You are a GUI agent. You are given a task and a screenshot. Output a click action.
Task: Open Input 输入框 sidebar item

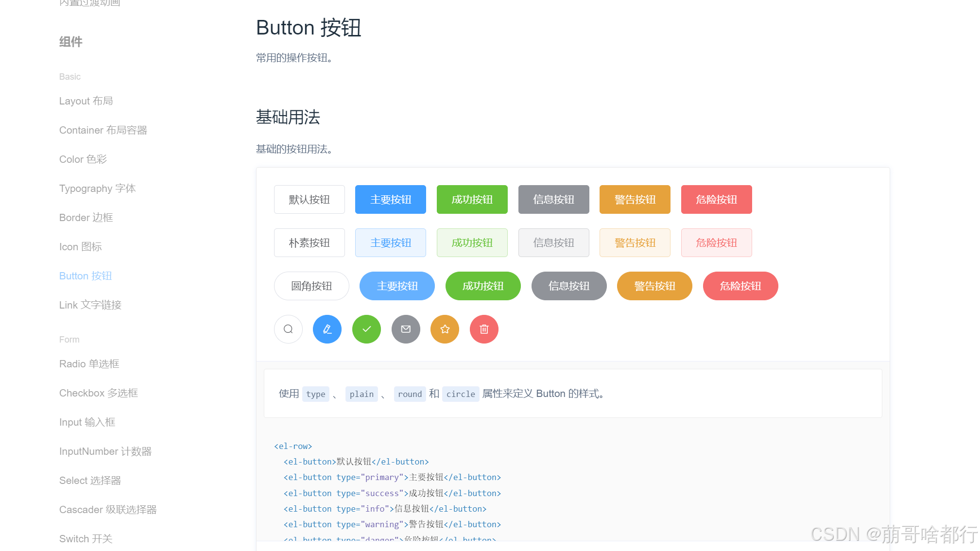pos(87,422)
